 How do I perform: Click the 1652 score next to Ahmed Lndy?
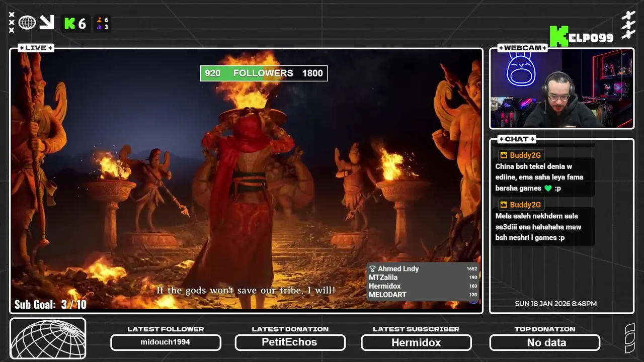[x=472, y=269]
